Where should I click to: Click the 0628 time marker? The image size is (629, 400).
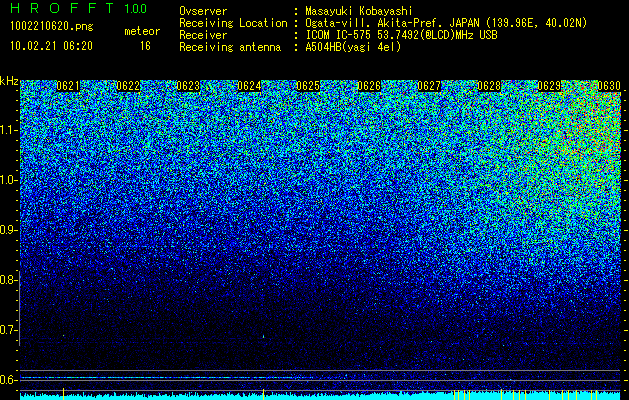pyautogui.click(x=489, y=86)
